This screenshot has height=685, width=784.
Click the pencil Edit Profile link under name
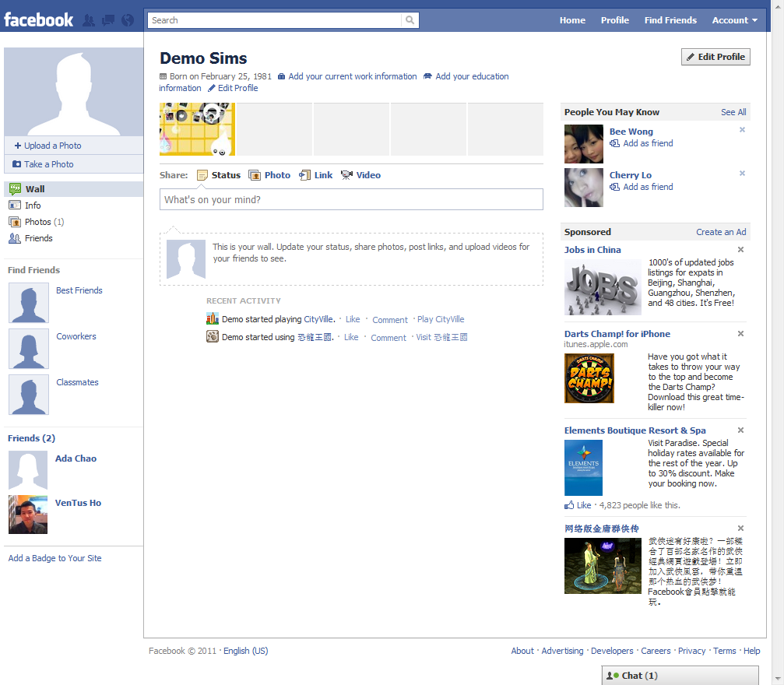point(233,88)
